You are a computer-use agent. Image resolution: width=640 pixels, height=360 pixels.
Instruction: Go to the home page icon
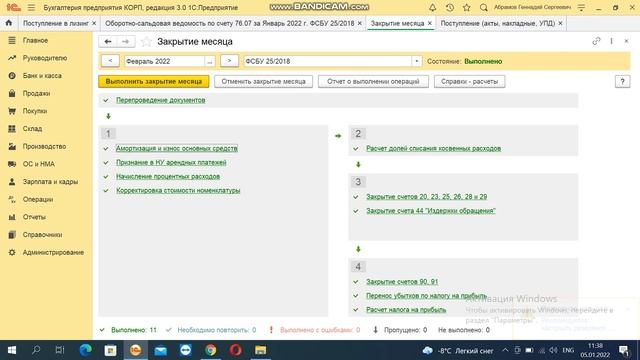point(9,23)
